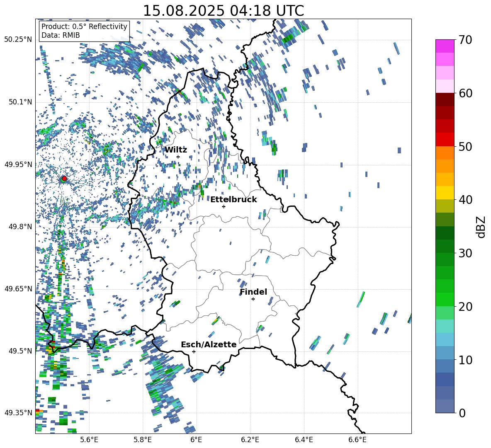The image size is (491, 448).
Task: Click the bright green colorbar segment at 20
Action: [445, 300]
